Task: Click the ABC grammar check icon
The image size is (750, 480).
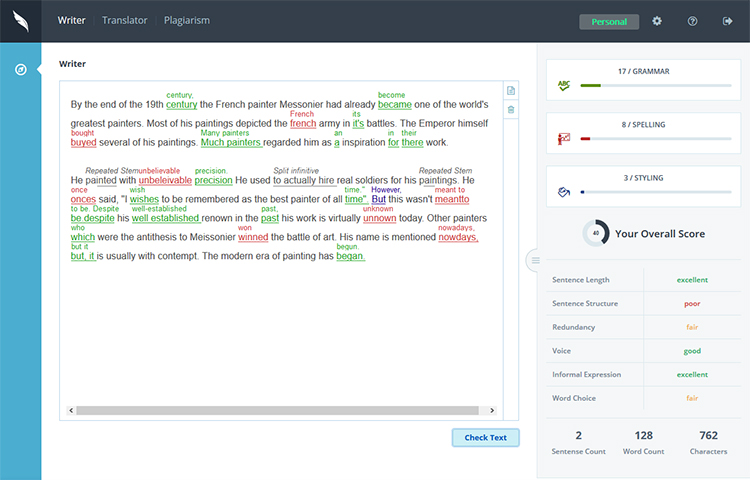Action: coord(565,86)
